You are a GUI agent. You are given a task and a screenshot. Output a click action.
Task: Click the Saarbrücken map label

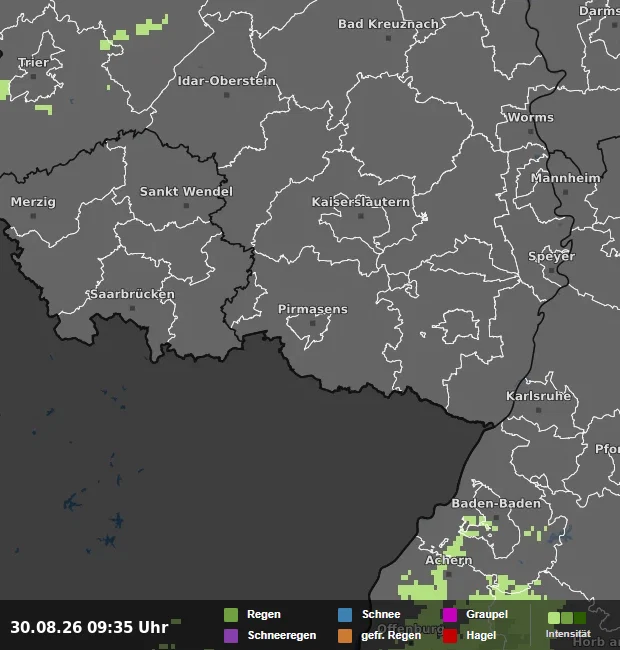[132, 294]
